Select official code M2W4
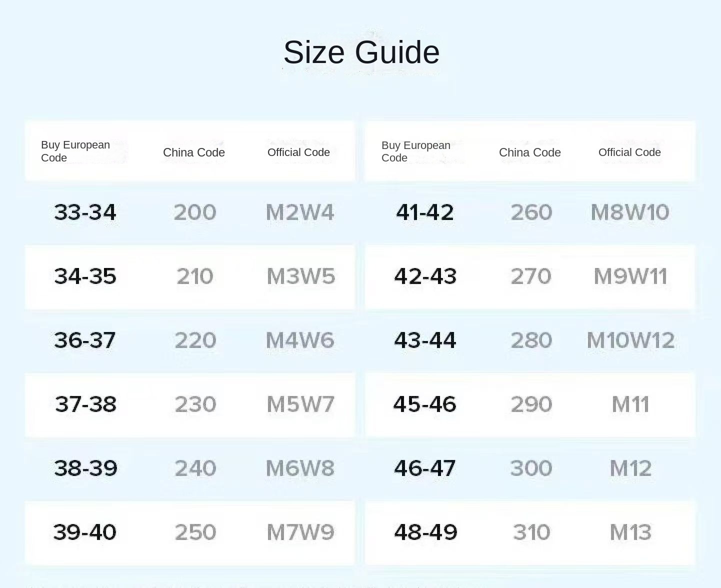The width and height of the screenshot is (721, 588). 300,212
